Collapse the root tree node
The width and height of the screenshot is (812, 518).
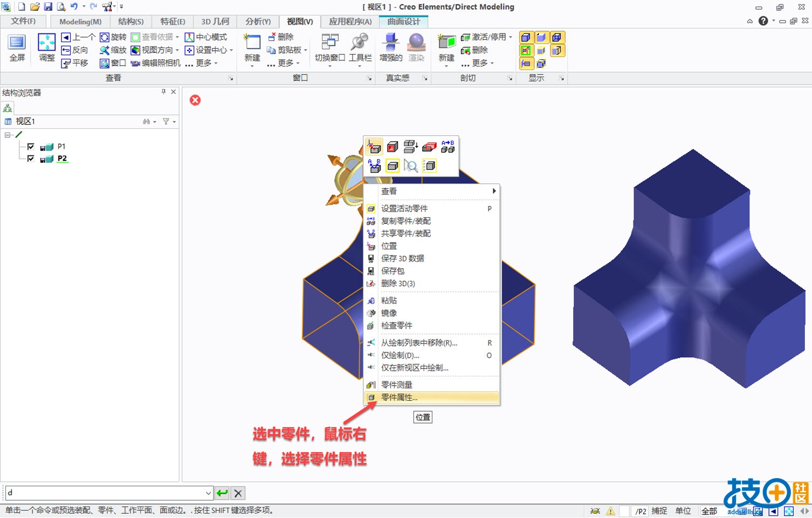coord(8,135)
